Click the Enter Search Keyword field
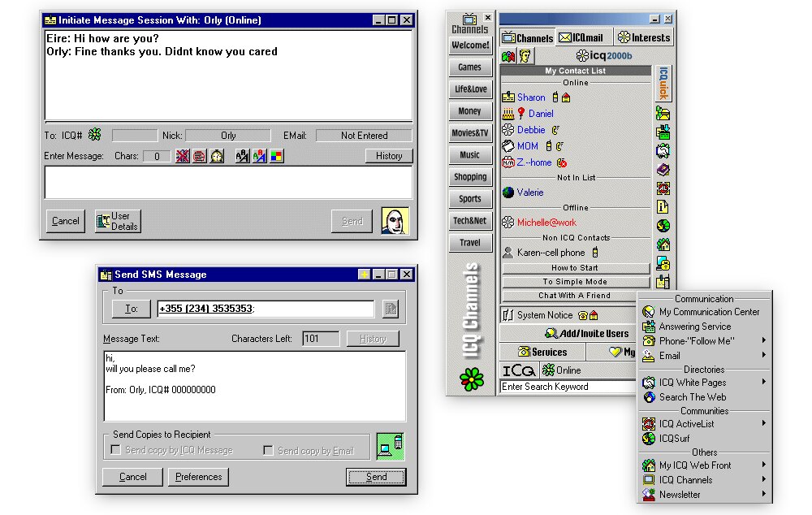812x515 pixels. pyautogui.click(x=568, y=387)
